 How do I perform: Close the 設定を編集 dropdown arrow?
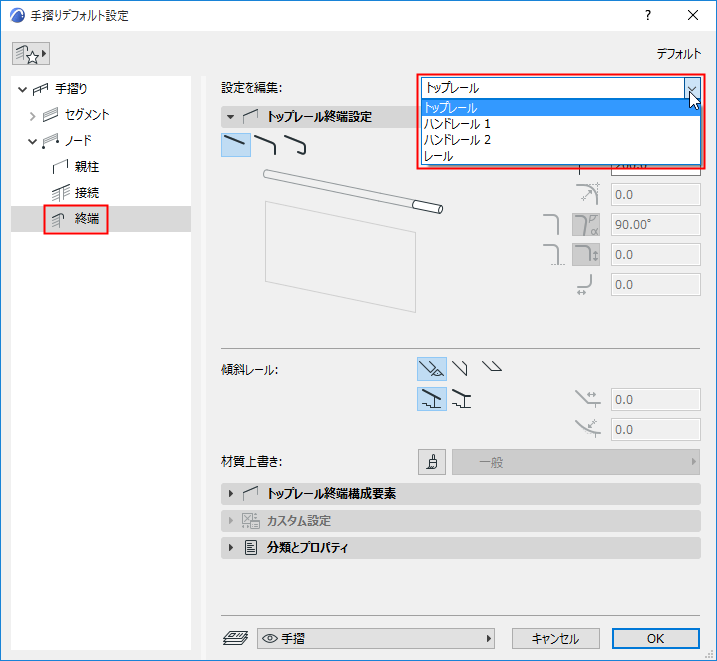[692, 88]
